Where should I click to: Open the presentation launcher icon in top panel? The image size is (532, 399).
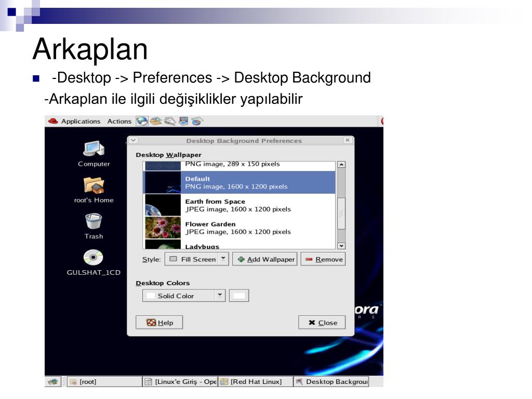[183, 121]
